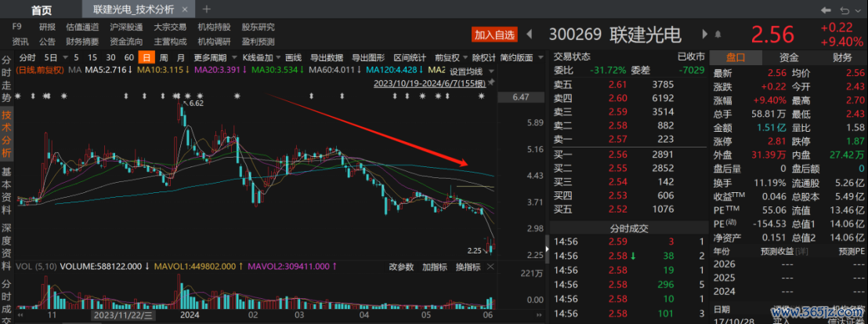Viewport: 868px width, 324px height.
Task: Open the 机构调研 link
Action: pos(213,42)
